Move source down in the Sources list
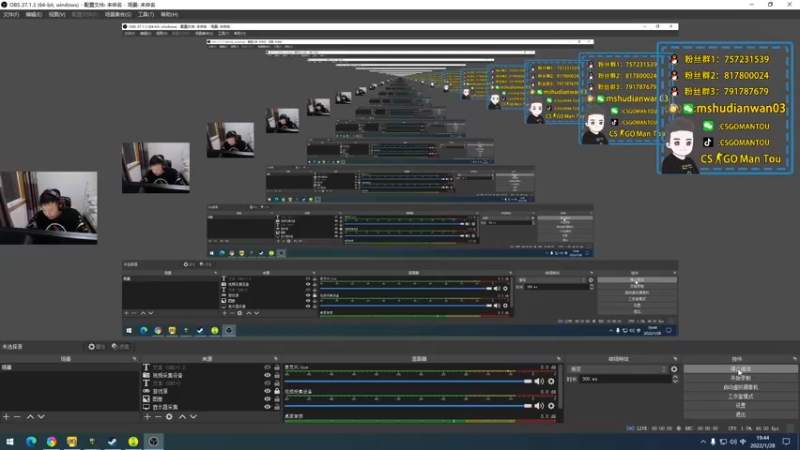 (x=193, y=417)
